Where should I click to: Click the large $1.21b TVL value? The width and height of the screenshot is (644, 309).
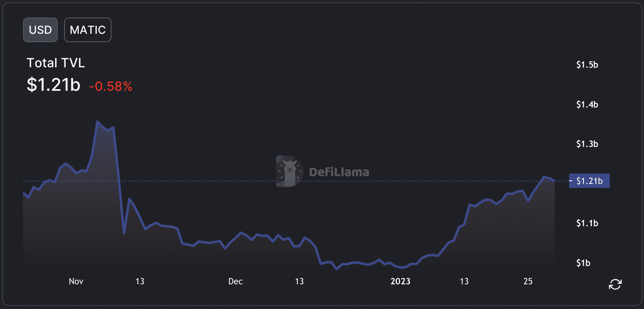click(x=53, y=85)
